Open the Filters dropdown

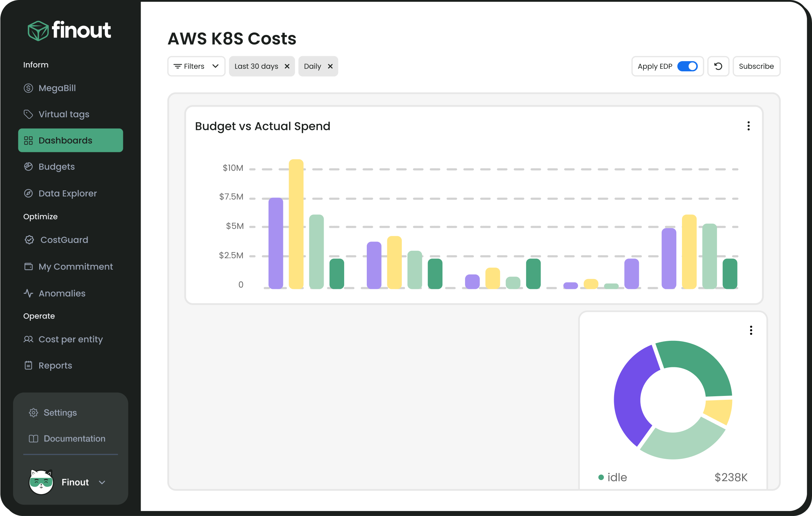coord(196,66)
